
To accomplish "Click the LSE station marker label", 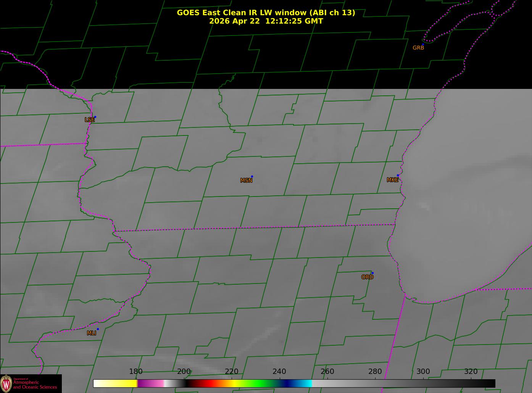I will (90, 120).
